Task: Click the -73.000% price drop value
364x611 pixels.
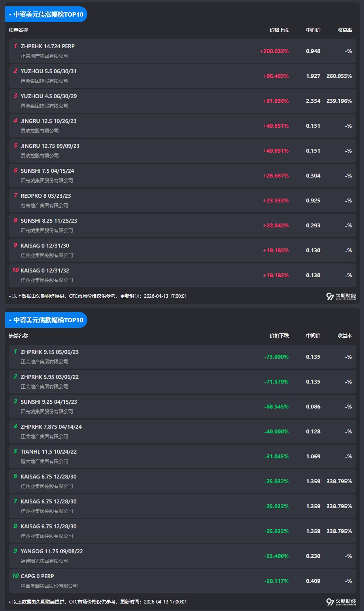Action: [x=276, y=357]
